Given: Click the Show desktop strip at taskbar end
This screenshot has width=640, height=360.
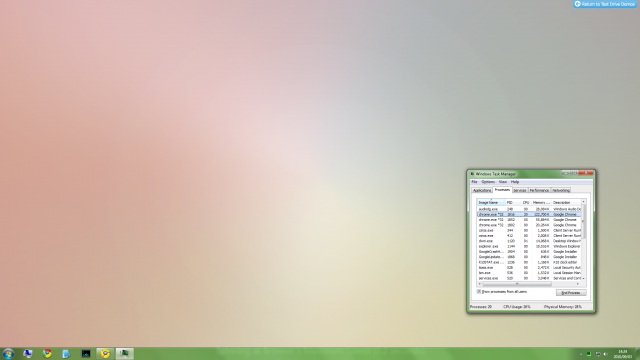Looking at the screenshot, I should click(638, 354).
